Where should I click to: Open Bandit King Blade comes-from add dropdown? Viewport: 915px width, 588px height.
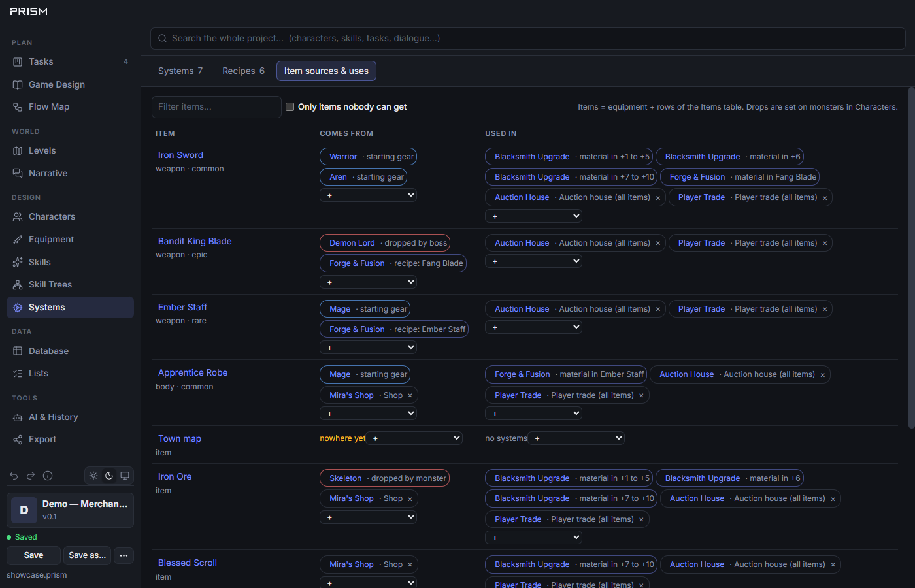[368, 282]
